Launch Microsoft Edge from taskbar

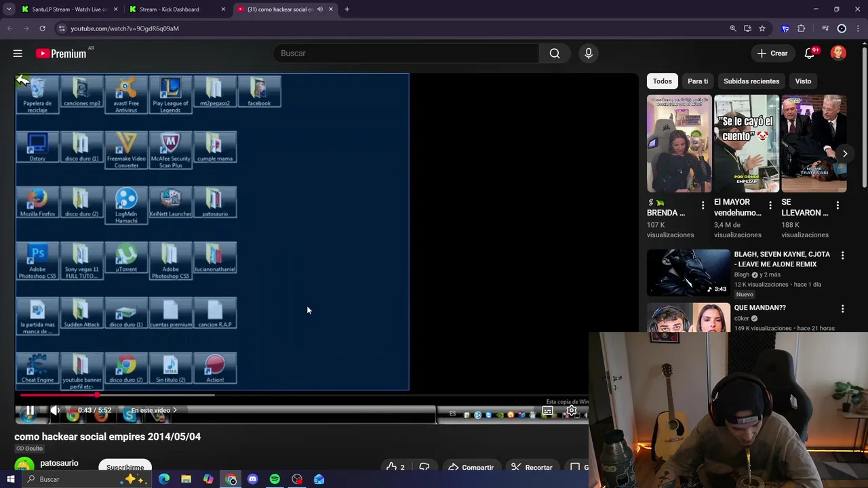pos(164,479)
